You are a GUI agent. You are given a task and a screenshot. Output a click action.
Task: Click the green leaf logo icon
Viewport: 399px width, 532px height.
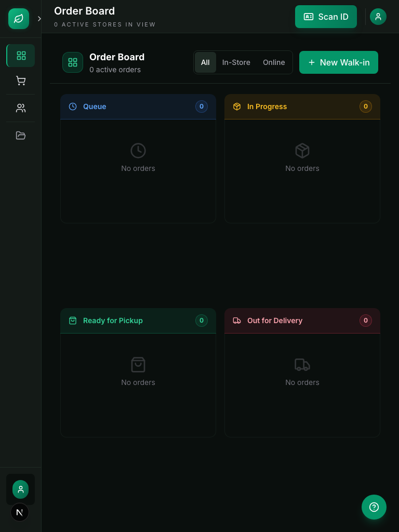(x=19, y=19)
